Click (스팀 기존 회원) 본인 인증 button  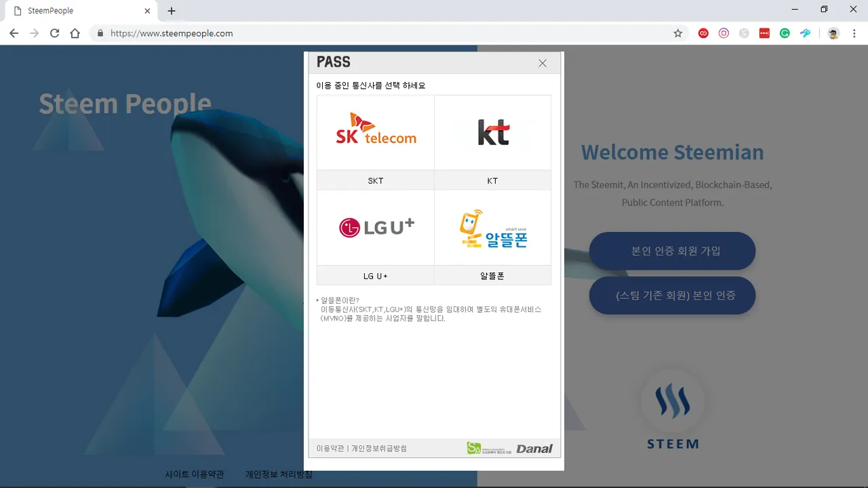point(672,296)
